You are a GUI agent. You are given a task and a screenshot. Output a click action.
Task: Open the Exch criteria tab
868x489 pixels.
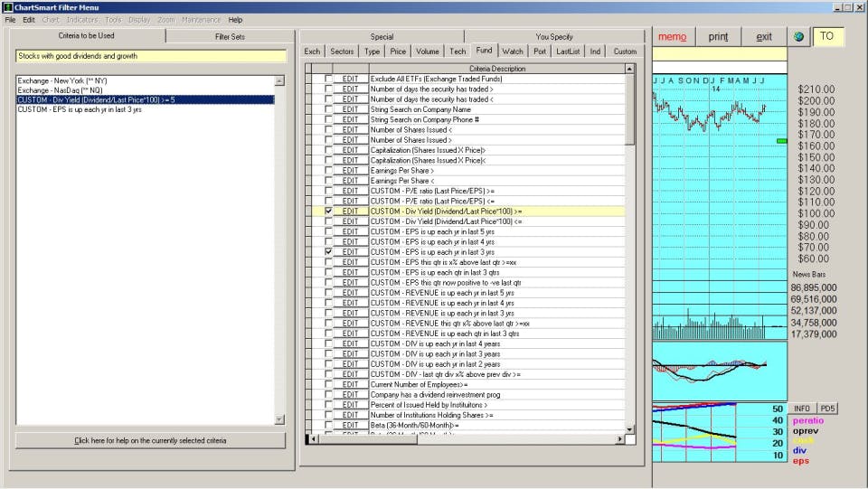point(312,51)
